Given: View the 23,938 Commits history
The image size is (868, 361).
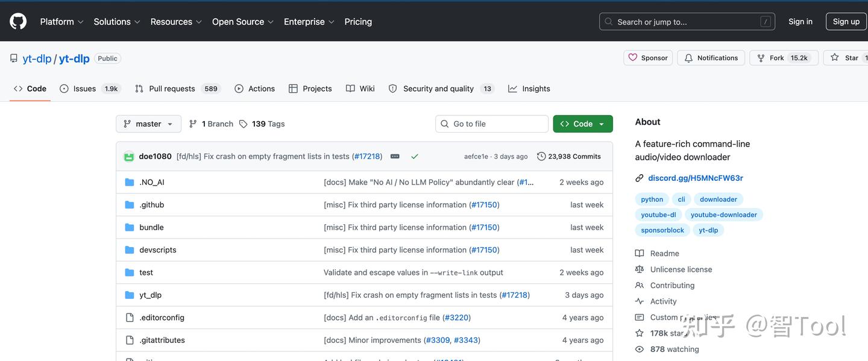Looking at the screenshot, I should click(569, 156).
